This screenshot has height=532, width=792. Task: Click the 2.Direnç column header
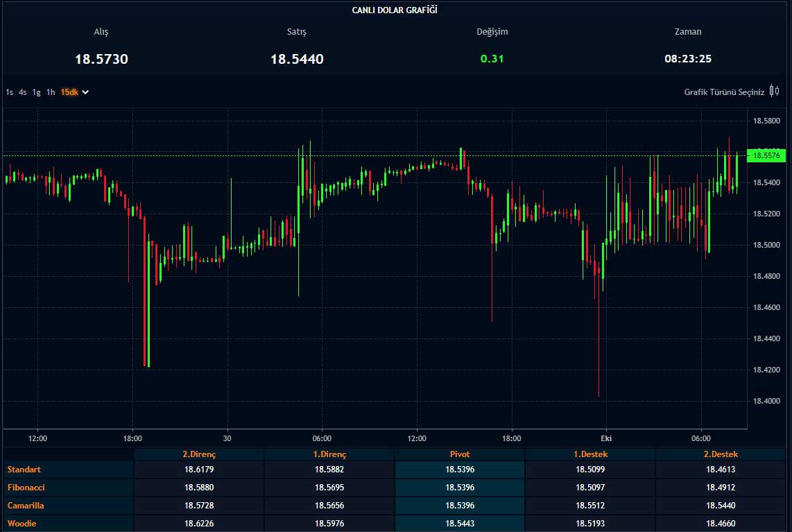point(199,454)
